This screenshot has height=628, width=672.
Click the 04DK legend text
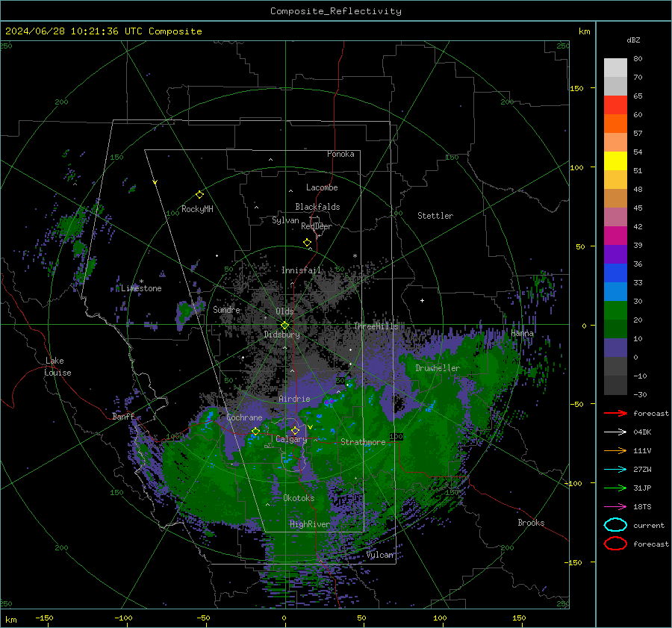642,432
